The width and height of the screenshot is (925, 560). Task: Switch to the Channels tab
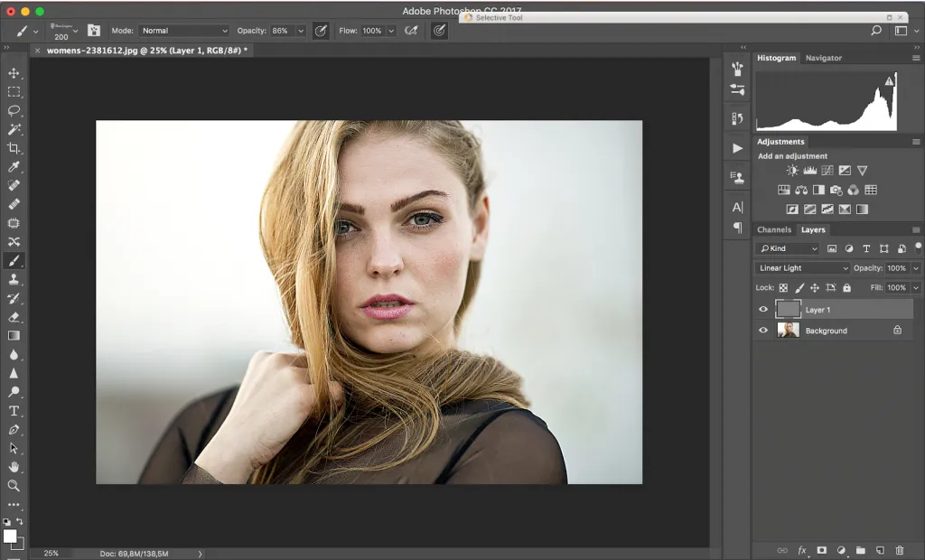(x=774, y=229)
